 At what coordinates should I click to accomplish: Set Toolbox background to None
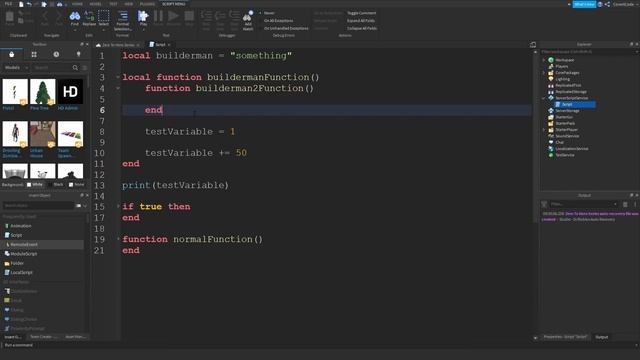coord(76,184)
